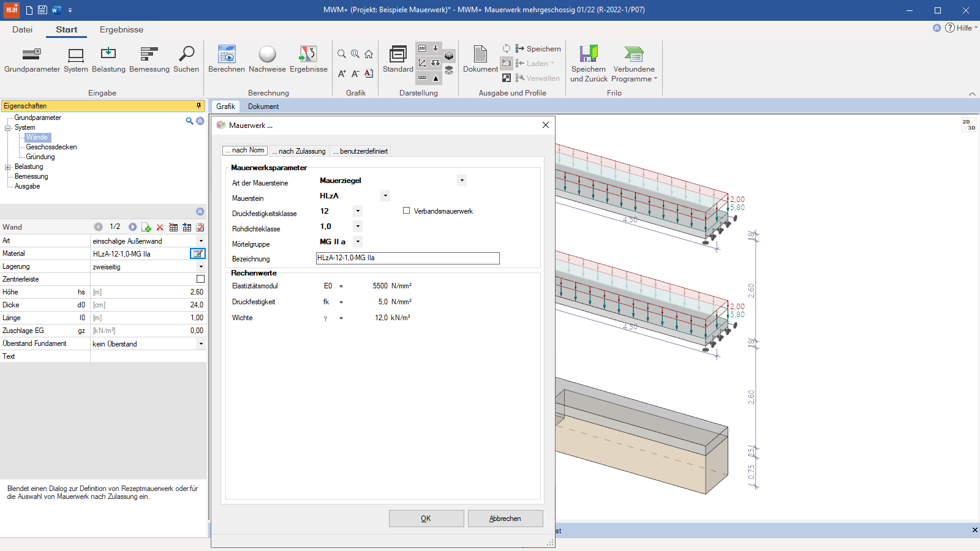The width and height of the screenshot is (980, 551).
Task: Confirm the dialog with OK
Action: coord(426,519)
